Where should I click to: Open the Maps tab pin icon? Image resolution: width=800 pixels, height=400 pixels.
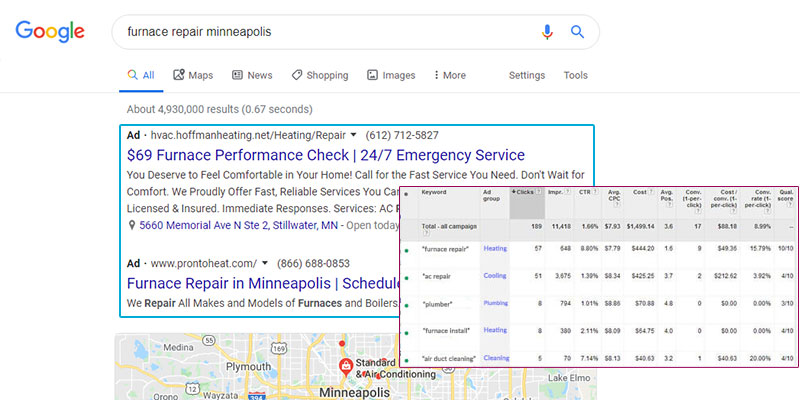tap(179, 75)
